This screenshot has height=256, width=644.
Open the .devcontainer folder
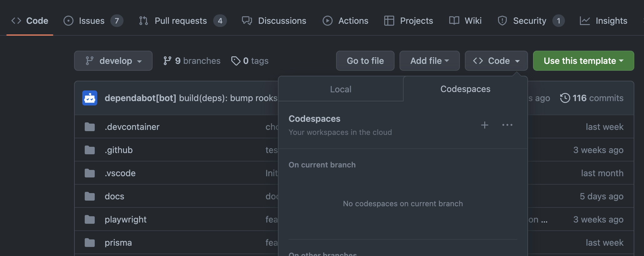coord(132,127)
